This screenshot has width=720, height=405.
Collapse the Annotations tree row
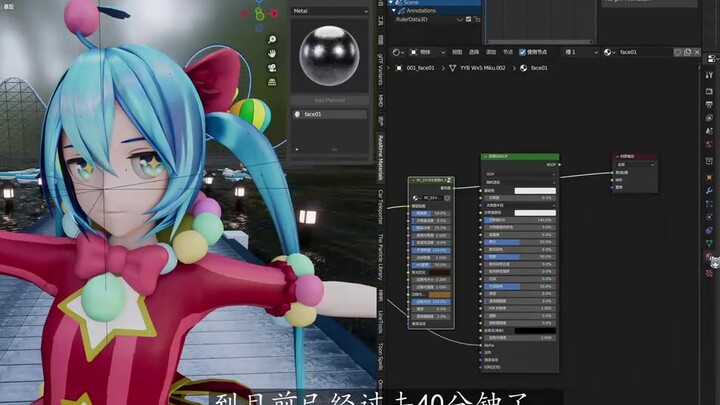tap(394, 11)
